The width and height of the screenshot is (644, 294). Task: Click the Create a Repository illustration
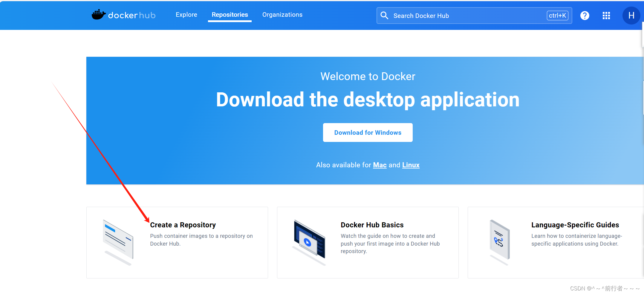118,242
